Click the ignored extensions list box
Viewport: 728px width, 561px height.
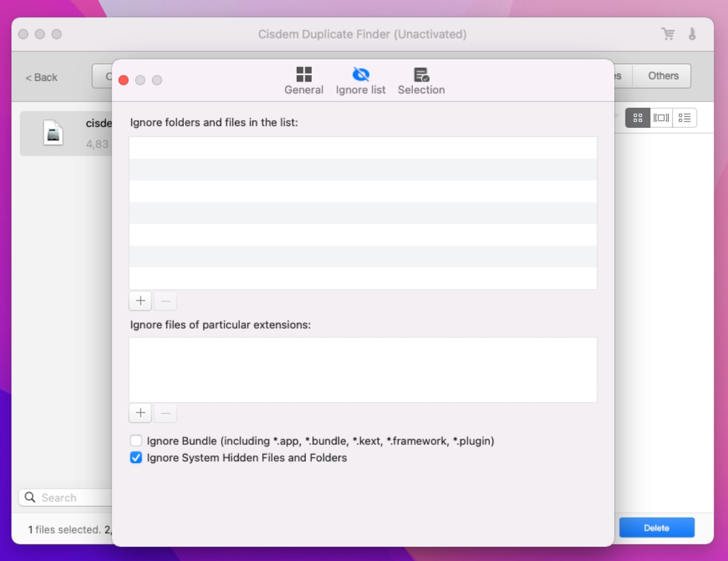click(x=363, y=370)
